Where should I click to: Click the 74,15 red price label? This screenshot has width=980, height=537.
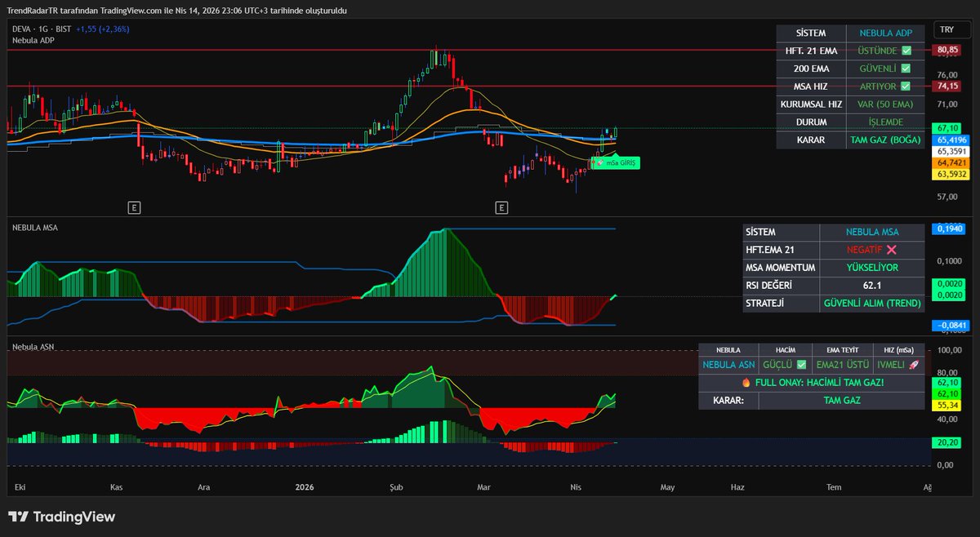[x=947, y=86]
